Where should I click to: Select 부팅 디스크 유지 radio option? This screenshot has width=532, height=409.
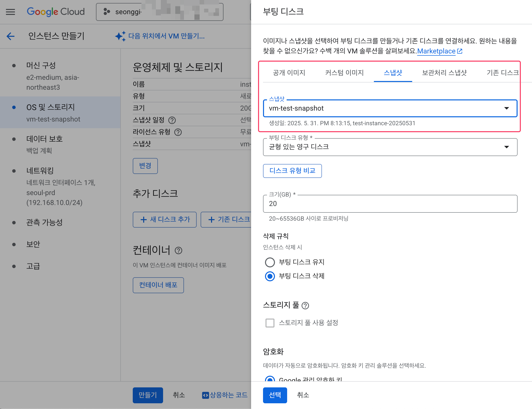click(x=270, y=262)
